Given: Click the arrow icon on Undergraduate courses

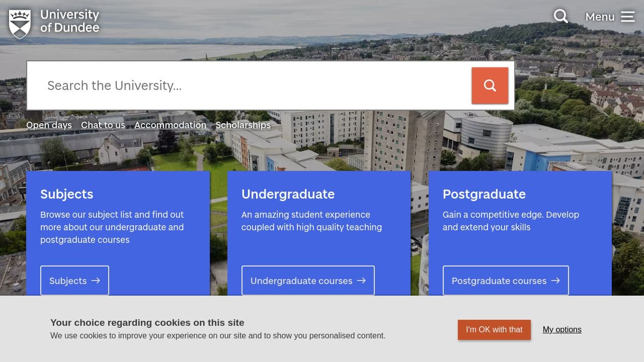Looking at the screenshot, I should coord(362,281).
